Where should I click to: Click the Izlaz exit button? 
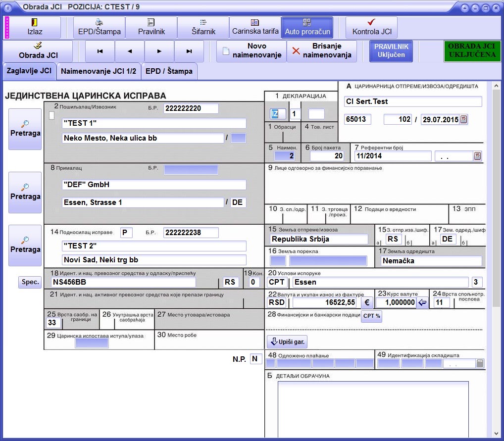click(x=35, y=28)
